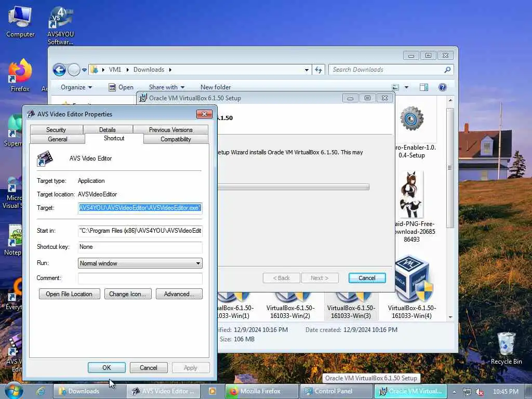Switch to the Details tab
The height and width of the screenshot is (399, 532).
pos(107,129)
